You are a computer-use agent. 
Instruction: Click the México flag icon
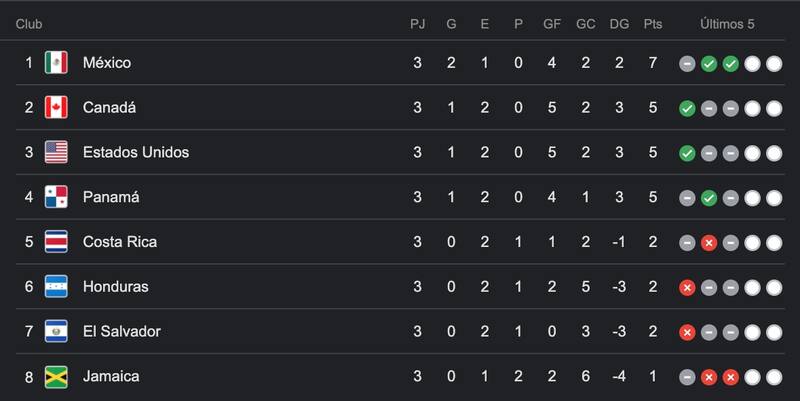[x=56, y=63]
